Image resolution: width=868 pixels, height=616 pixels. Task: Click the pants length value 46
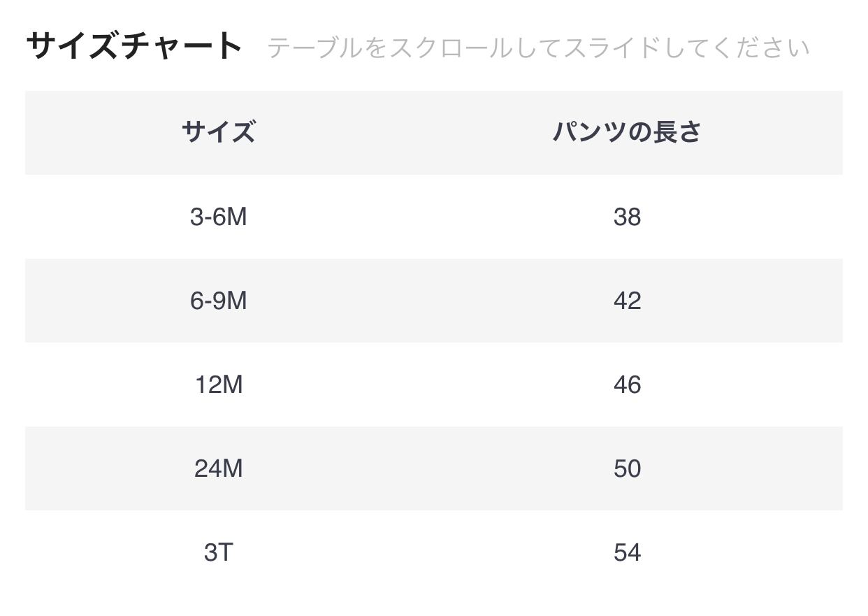click(x=627, y=385)
